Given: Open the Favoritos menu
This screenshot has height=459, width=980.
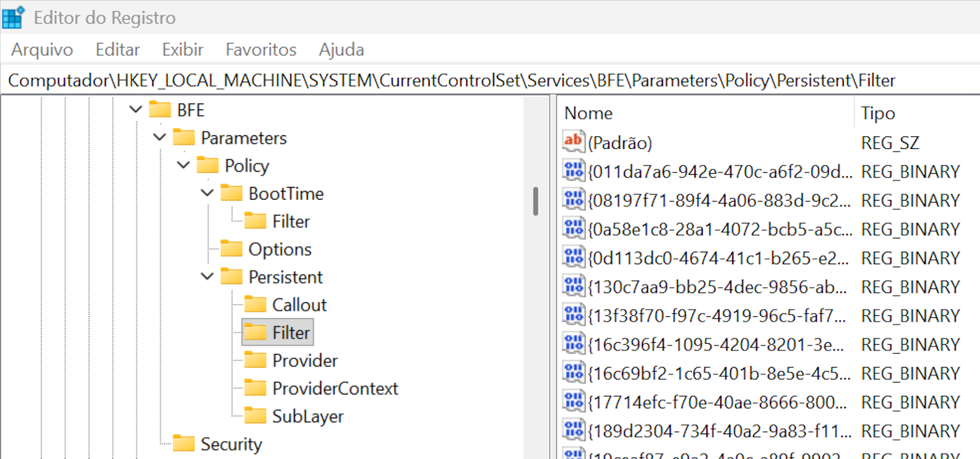Looking at the screenshot, I should (x=261, y=50).
